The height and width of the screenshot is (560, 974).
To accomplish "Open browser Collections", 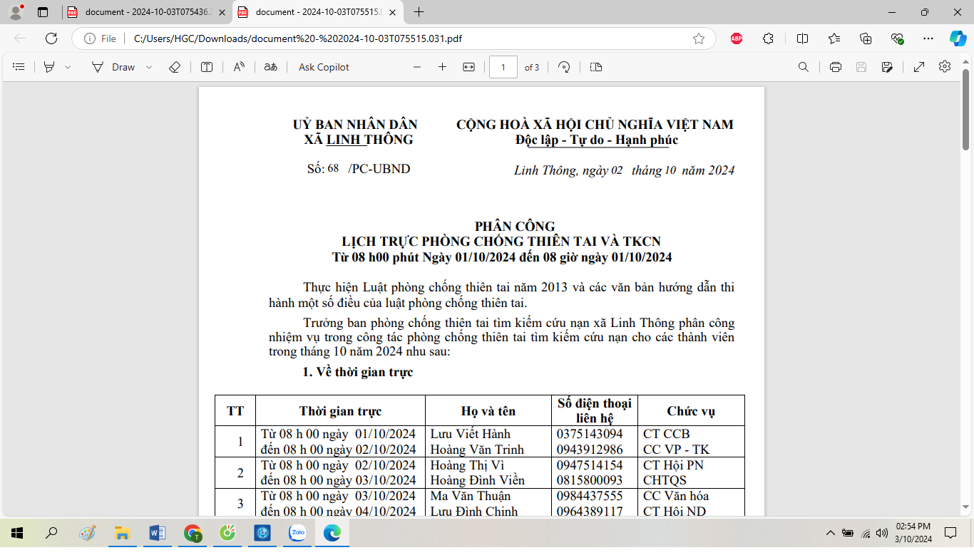I will (866, 38).
